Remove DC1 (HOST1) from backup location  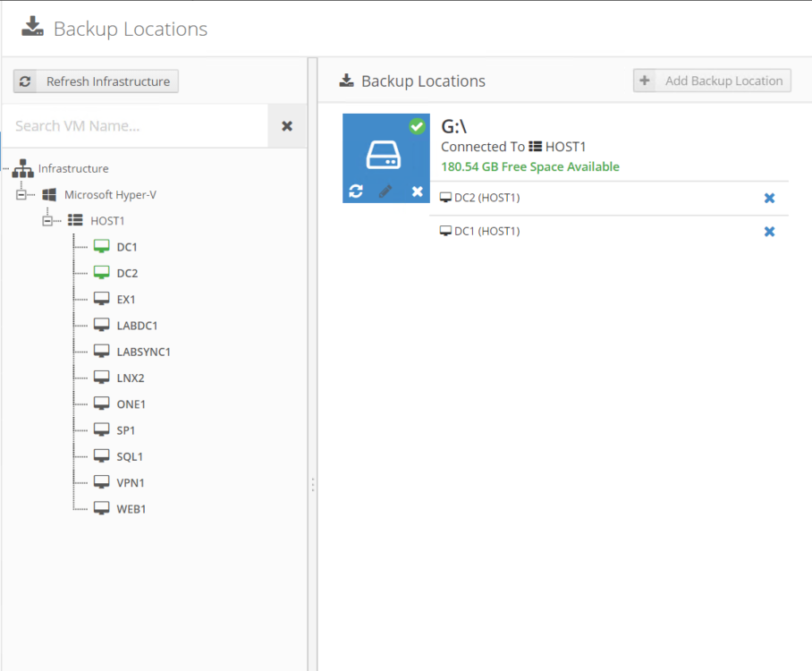(770, 232)
